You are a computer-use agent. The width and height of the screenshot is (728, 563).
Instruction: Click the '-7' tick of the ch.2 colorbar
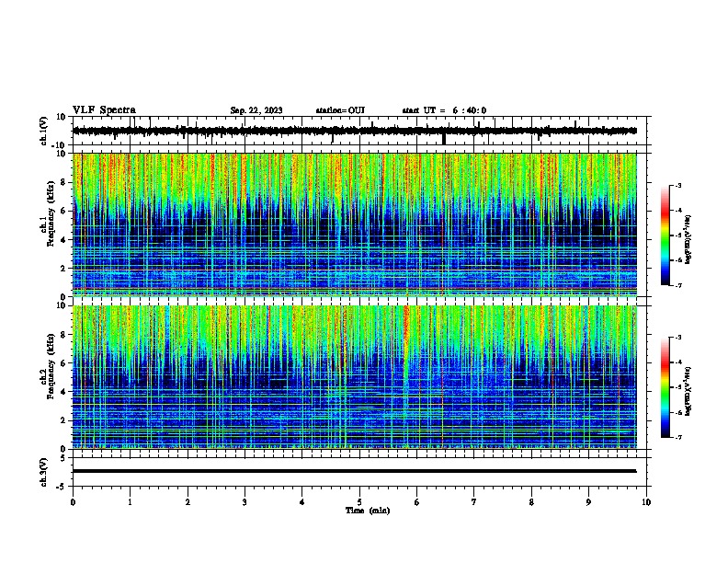677,438
